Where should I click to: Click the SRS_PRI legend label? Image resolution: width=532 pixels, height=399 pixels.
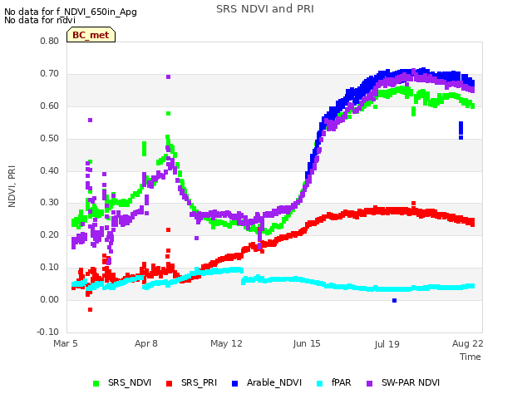coord(199,382)
